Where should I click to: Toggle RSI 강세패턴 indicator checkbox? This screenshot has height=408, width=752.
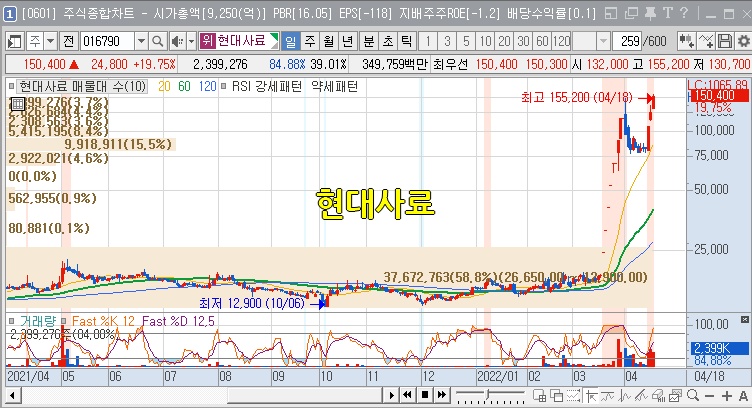coord(224,87)
